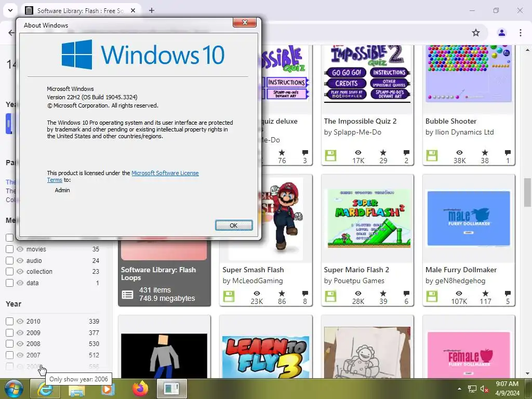The image size is (532, 399).
Task: Open Female Furry Dollmaker thumbnail
Action: click(469, 354)
